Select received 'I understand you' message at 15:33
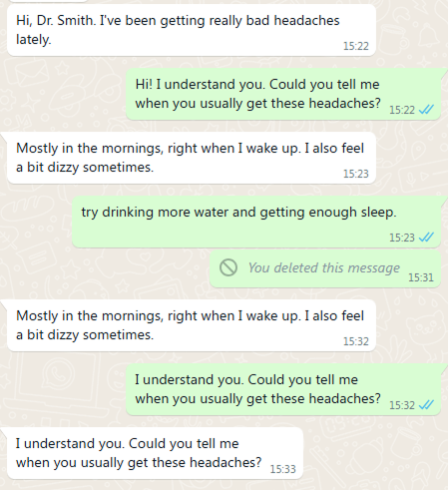This screenshot has width=448, height=490. [x=156, y=453]
